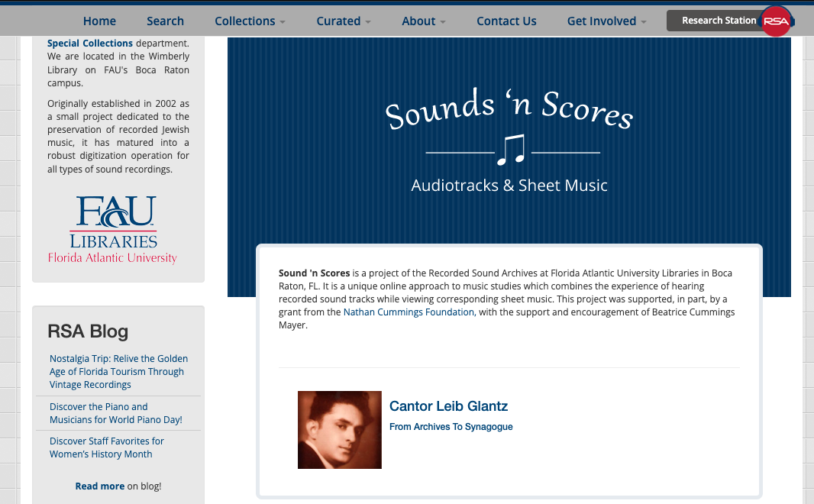Read the Nostalgia Trip blog post
This screenshot has height=504, width=814.
point(118,371)
